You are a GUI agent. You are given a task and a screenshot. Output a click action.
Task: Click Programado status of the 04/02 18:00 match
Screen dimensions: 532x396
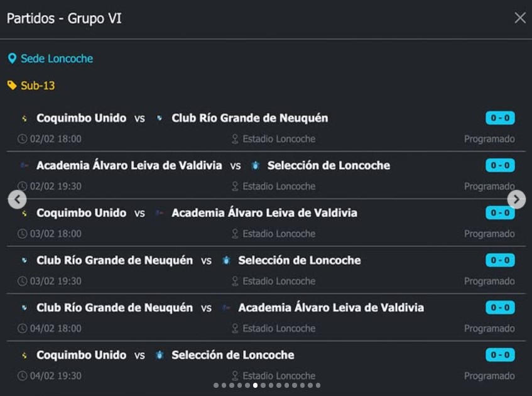click(x=489, y=328)
